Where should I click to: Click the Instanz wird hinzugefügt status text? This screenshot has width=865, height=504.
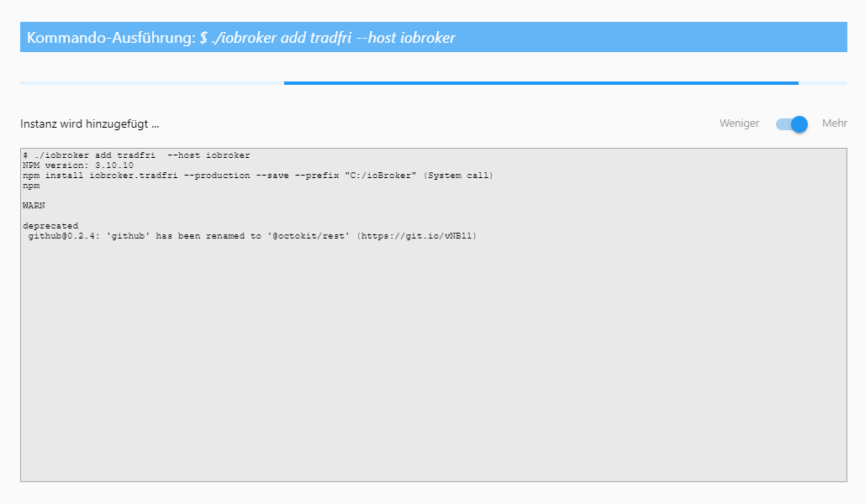click(91, 123)
